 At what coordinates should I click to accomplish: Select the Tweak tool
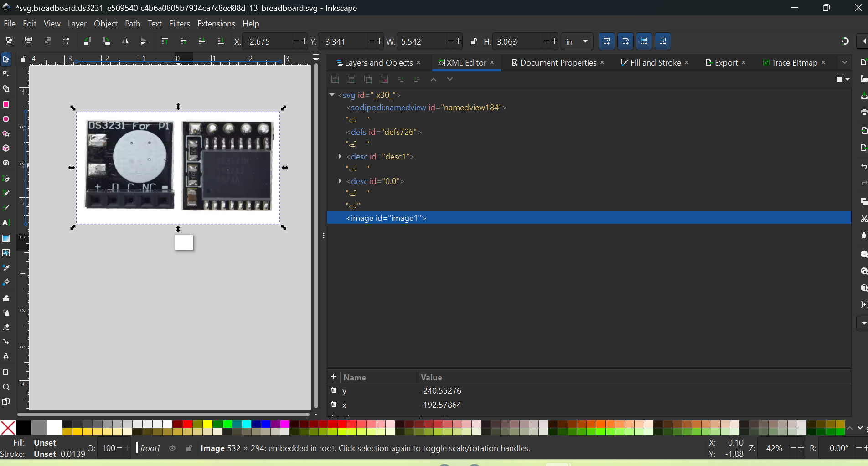click(x=6, y=298)
